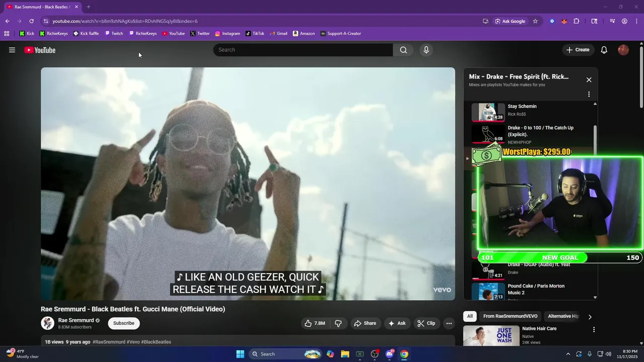Open the Gmail bookmark

click(x=278, y=34)
